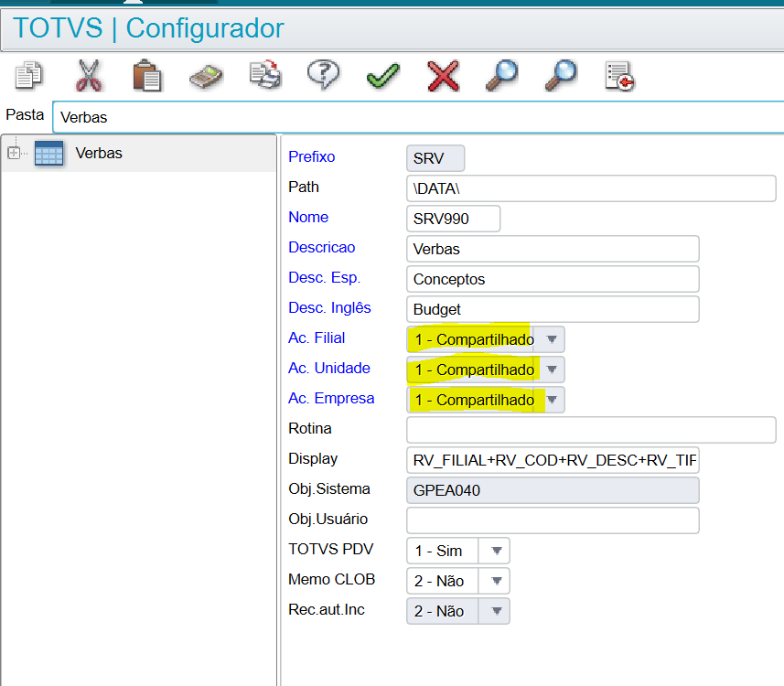Click the Rec.aut.Inc label

(x=327, y=609)
